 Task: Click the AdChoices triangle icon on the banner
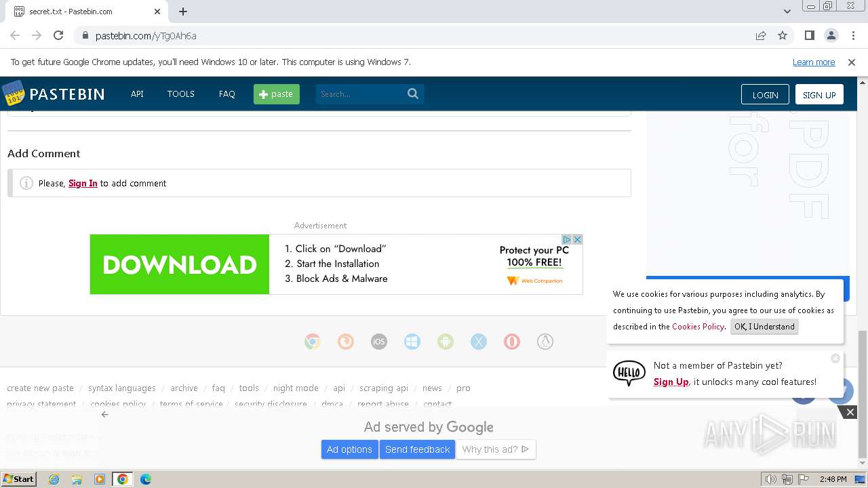[x=567, y=239]
